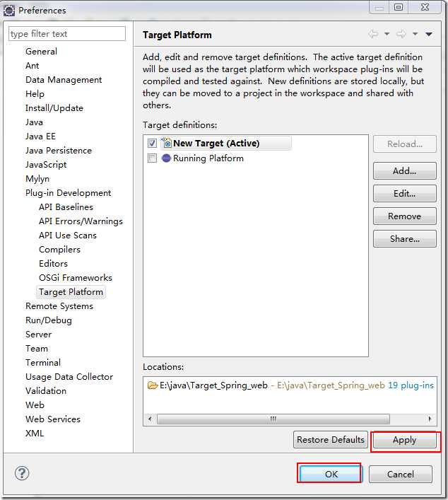Click the Share... button
The width and height of the screenshot is (448, 500).
[x=405, y=239]
